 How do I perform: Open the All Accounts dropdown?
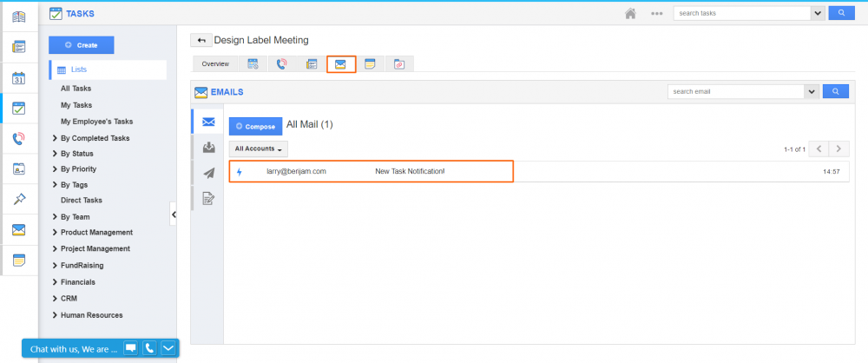pos(259,149)
